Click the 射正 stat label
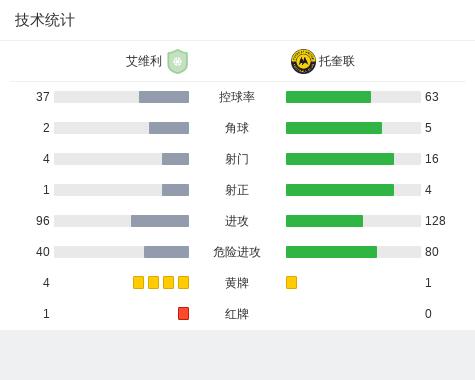The width and height of the screenshot is (475, 380). pos(237,190)
